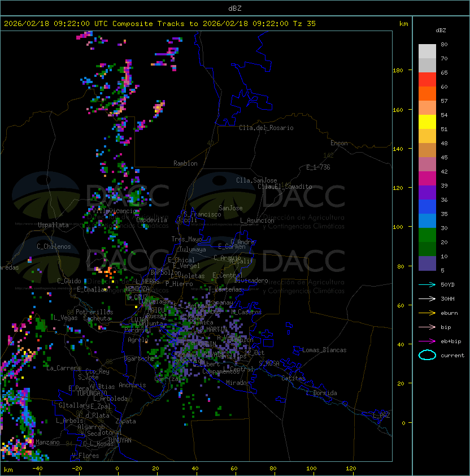470x476 pixels.
Task: Click the white 30HM arrow legend icon
Action: pyautogui.click(x=427, y=298)
